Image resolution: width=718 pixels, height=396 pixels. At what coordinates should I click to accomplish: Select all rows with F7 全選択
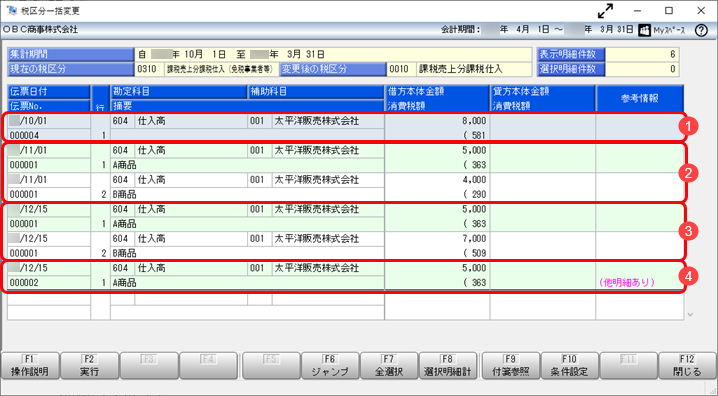click(389, 366)
